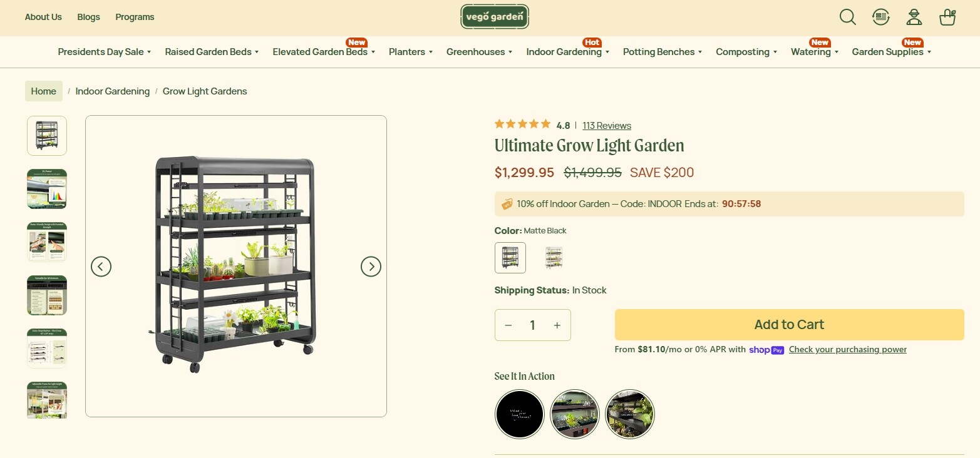Open the search magnifier icon
980x458 pixels.
pos(847,17)
